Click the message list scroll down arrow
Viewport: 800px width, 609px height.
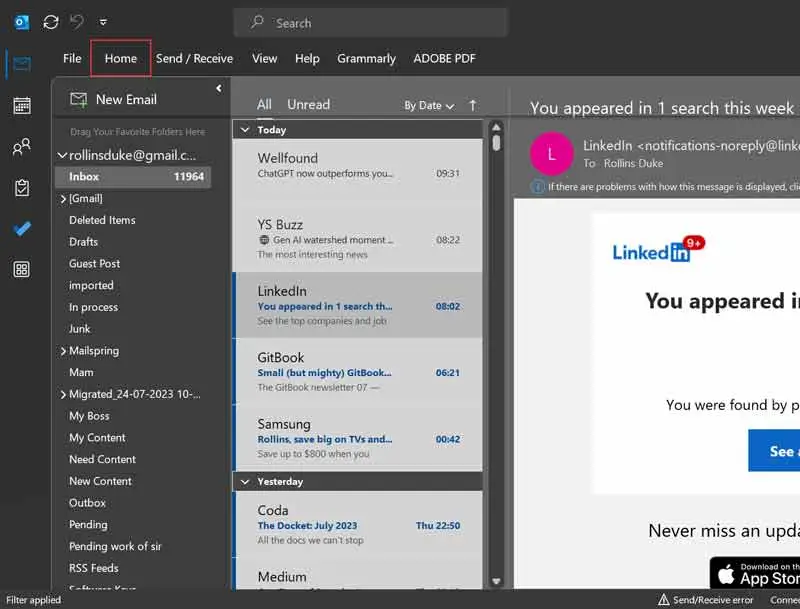(x=496, y=581)
